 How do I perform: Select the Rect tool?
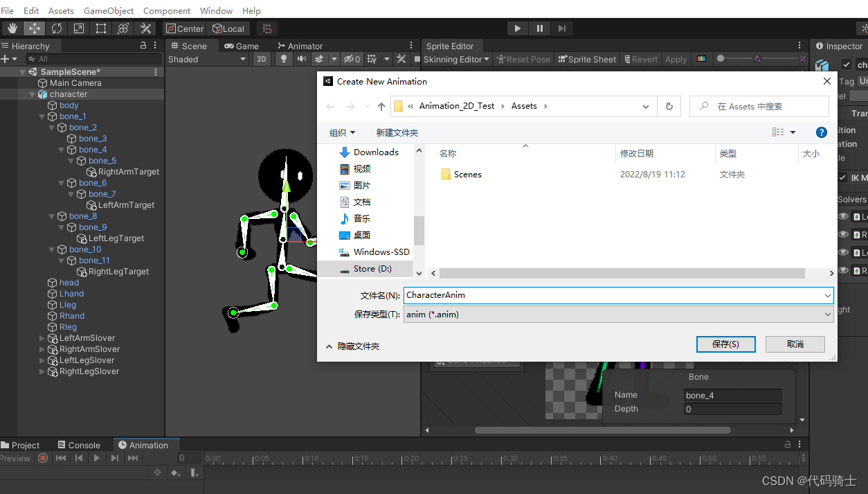click(x=101, y=28)
